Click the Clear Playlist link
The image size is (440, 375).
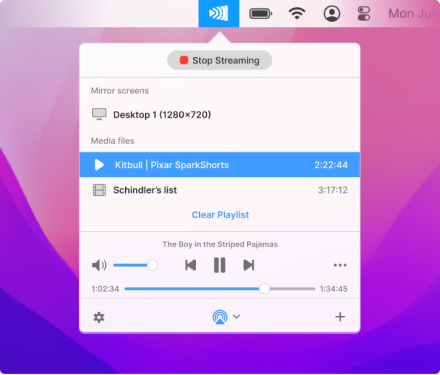click(x=220, y=215)
